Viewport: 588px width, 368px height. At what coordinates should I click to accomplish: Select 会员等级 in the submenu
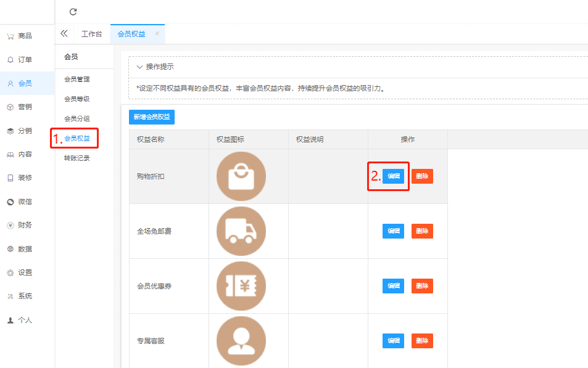coord(77,99)
